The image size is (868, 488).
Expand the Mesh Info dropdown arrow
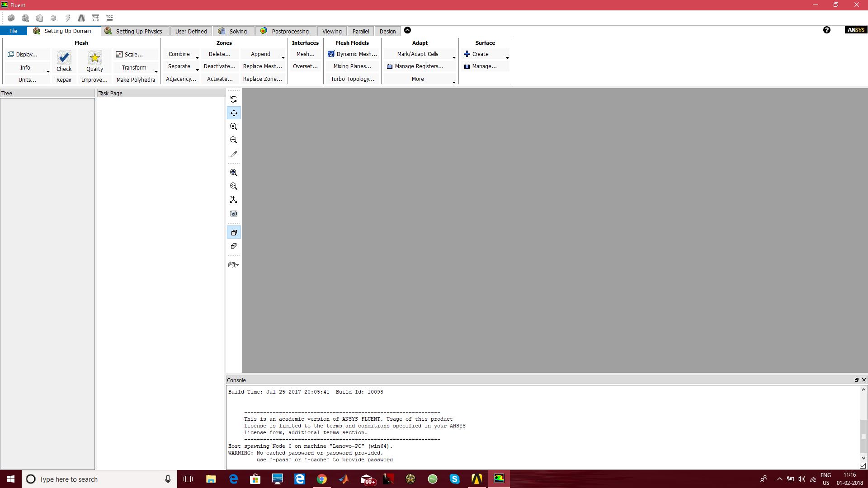48,71
